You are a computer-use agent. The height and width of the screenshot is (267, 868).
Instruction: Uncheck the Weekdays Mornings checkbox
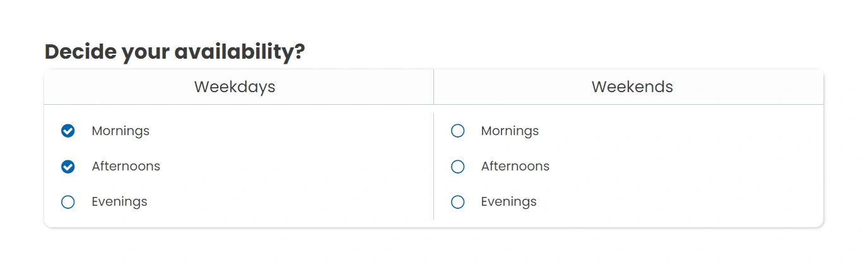point(67,131)
